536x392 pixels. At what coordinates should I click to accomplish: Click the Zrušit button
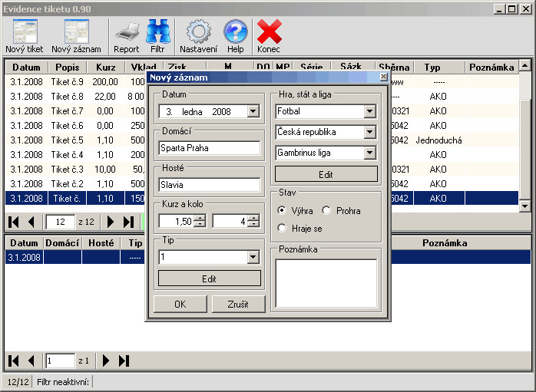(x=238, y=304)
